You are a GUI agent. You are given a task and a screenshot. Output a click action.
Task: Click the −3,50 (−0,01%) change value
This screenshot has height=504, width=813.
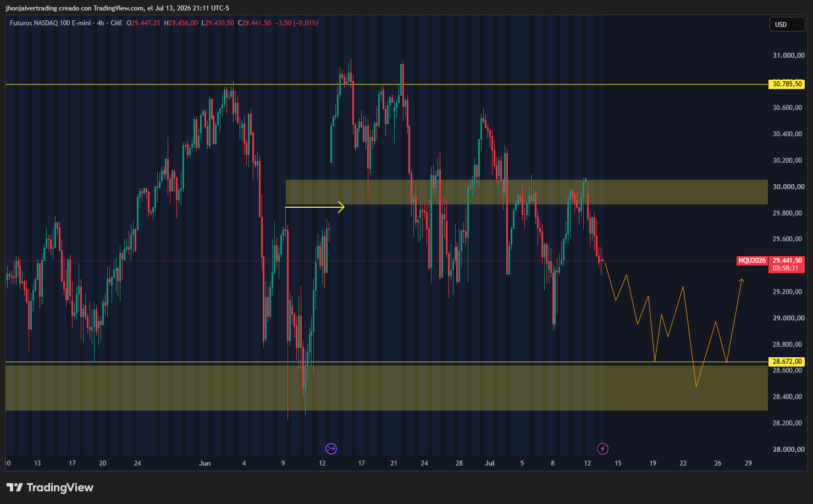(296, 23)
